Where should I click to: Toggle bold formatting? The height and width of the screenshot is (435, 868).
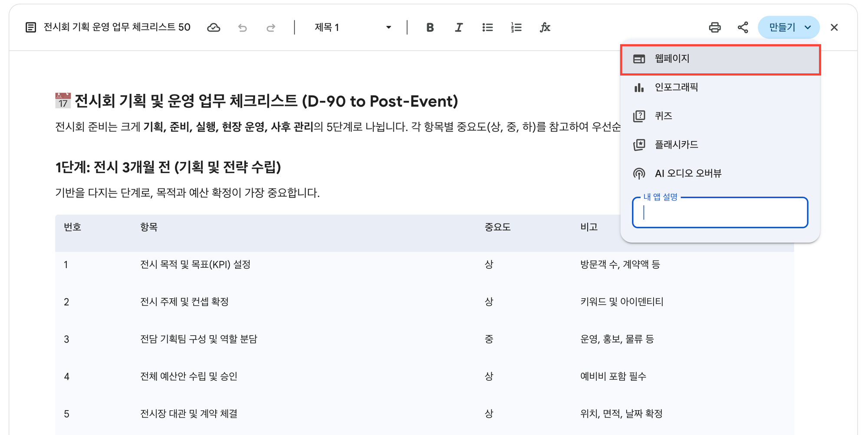click(430, 28)
